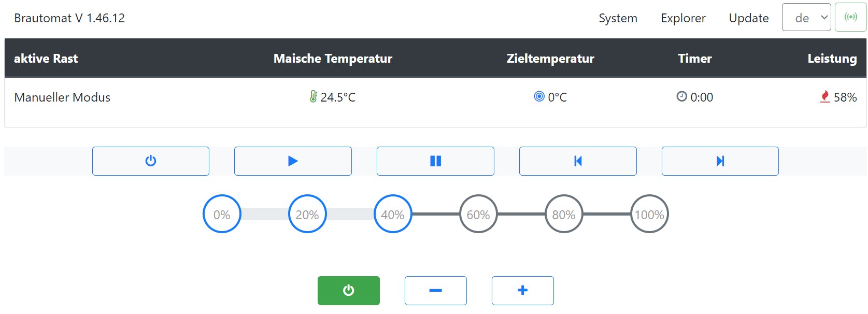Decrease power with the minus button

435,291
